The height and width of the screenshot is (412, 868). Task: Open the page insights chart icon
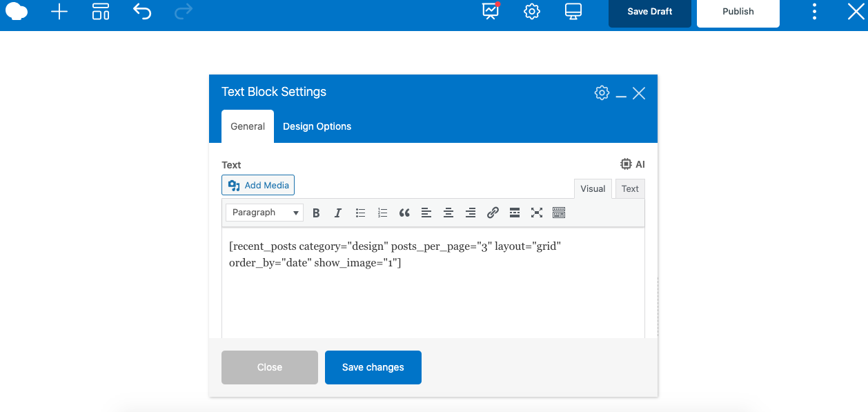click(x=490, y=11)
